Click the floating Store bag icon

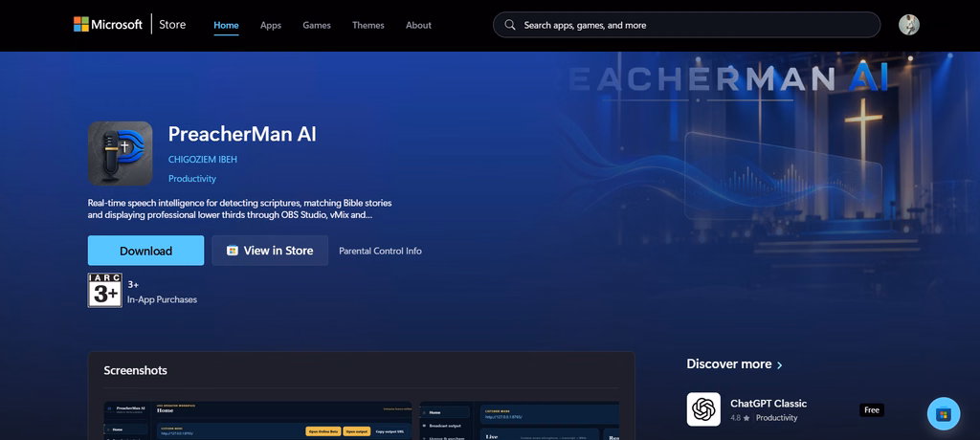[943, 414]
